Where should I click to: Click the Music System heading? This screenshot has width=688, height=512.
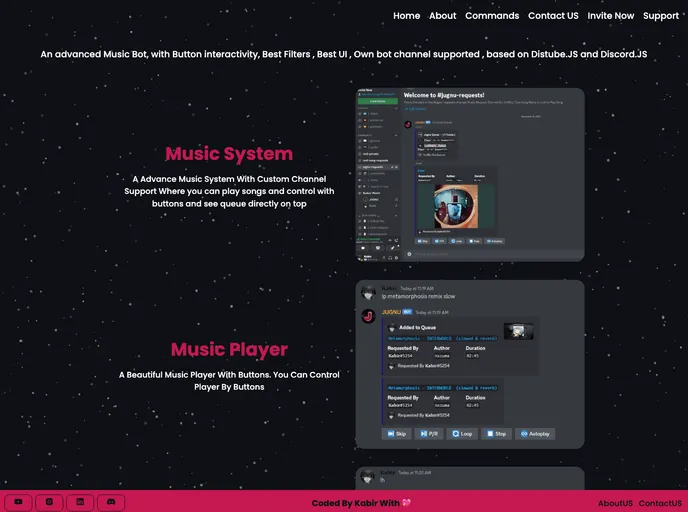click(x=229, y=154)
